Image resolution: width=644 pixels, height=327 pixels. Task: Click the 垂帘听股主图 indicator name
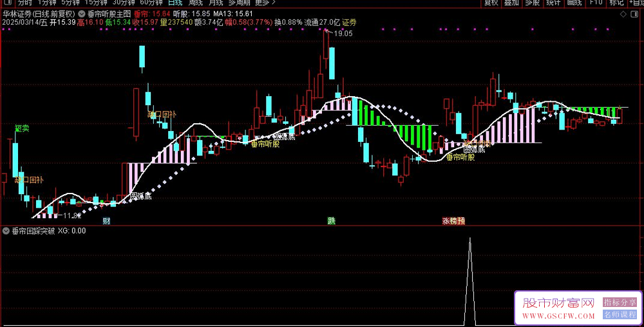pos(109,13)
